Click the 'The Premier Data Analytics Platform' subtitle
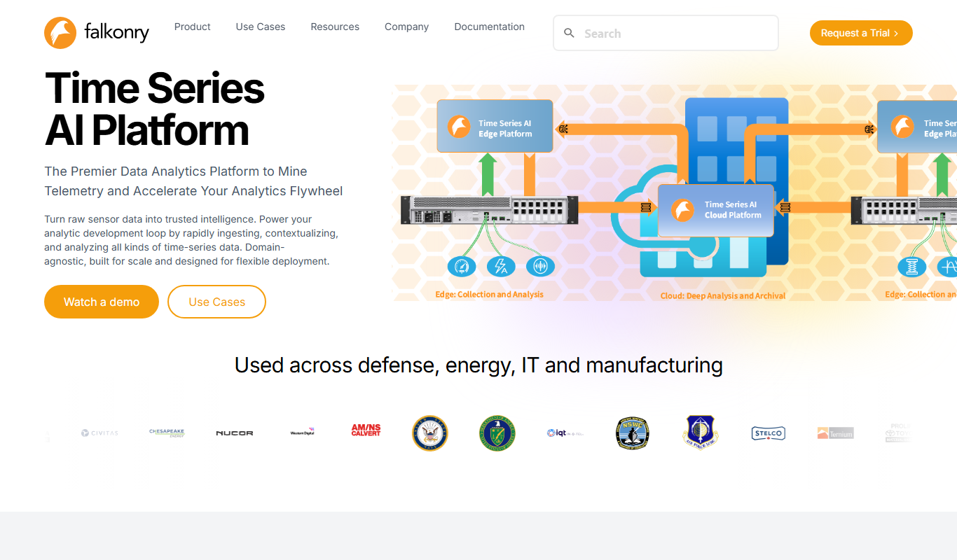Viewport: 957px width, 560px height. [x=193, y=181]
